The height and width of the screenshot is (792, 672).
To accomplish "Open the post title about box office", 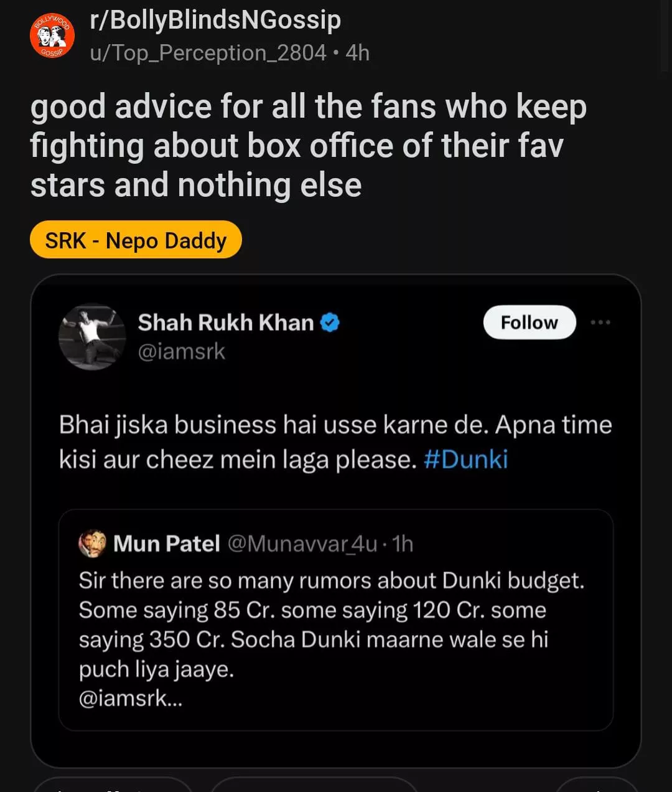I will pyautogui.click(x=309, y=146).
